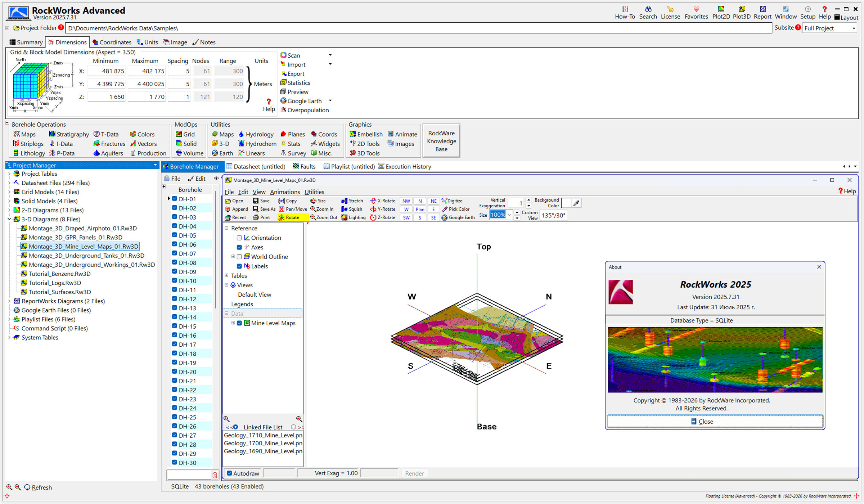
Task: Expand the Grid Models tree node
Action: point(9,192)
